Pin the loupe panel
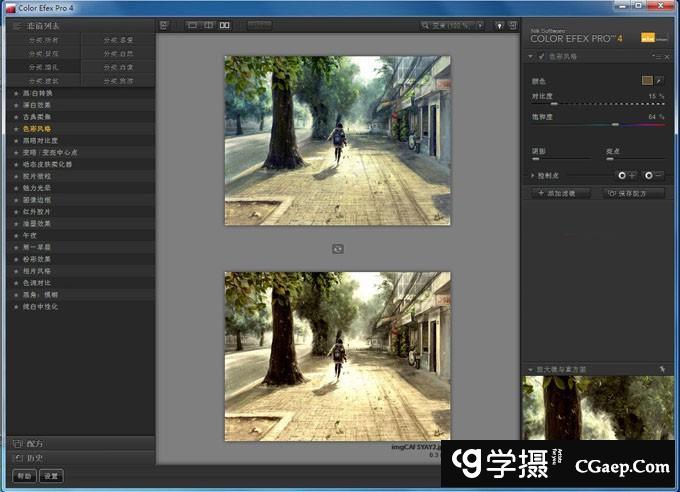The height and width of the screenshot is (492, 680). pyautogui.click(x=662, y=369)
